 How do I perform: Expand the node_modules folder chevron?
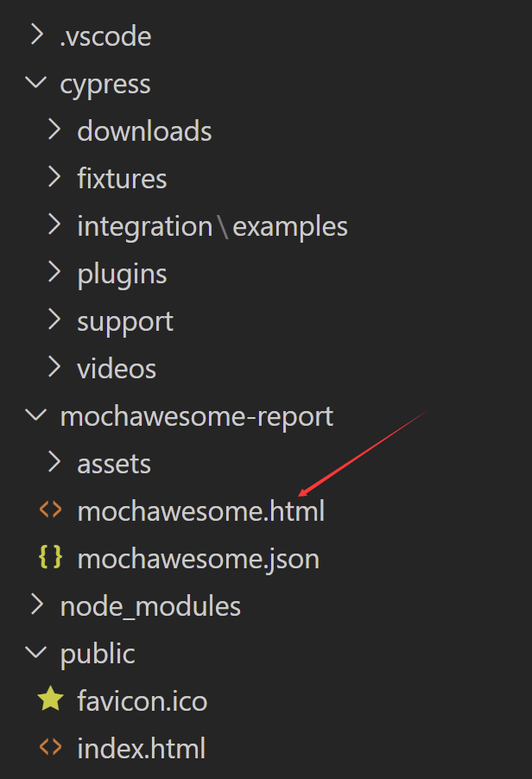coord(36,605)
